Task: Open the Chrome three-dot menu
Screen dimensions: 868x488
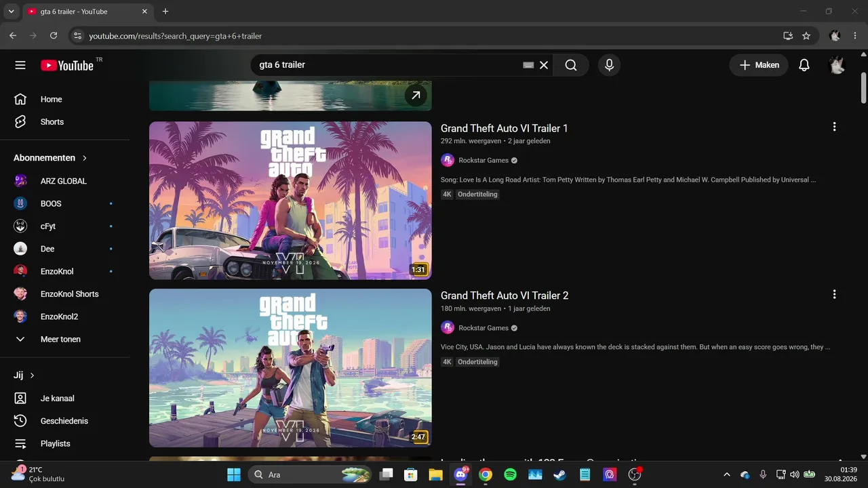Action: [x=854, y=36]
